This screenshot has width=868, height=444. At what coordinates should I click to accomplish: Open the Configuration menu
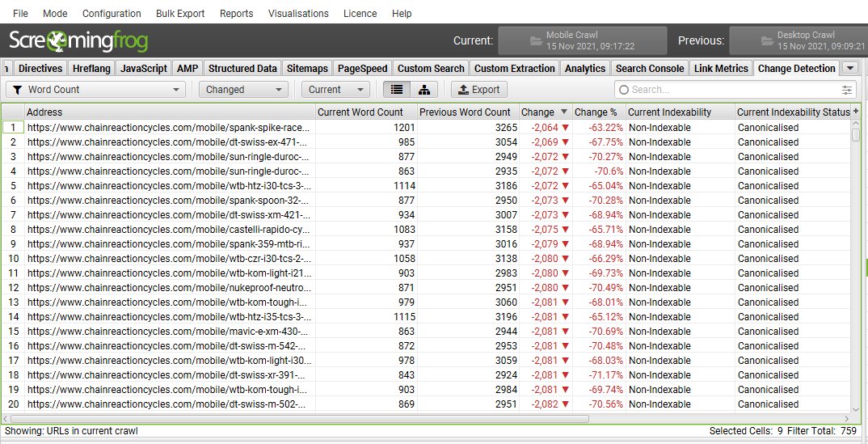coord(112,13)
